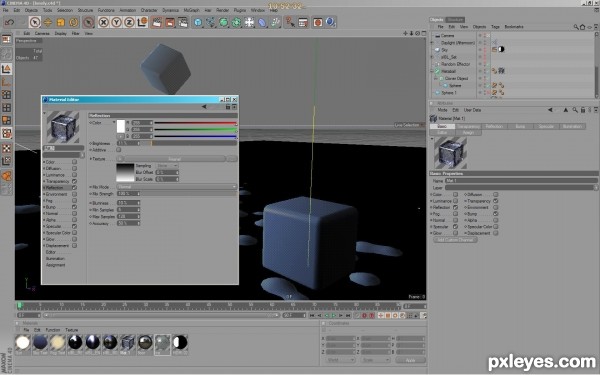Select the Rotate tool icon
The width and height of the screenshot is (600, 375).
(74, 22)
